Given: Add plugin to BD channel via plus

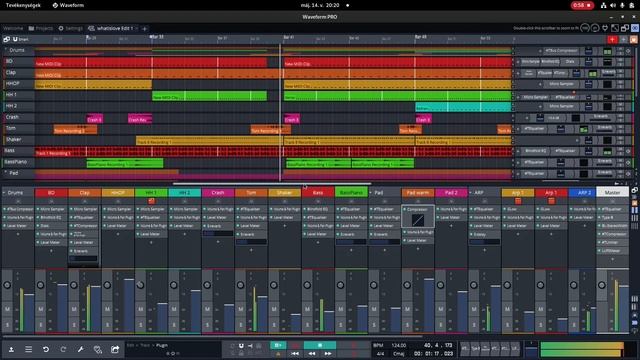Looking at the screenshot, I should (x=51, y=251).
